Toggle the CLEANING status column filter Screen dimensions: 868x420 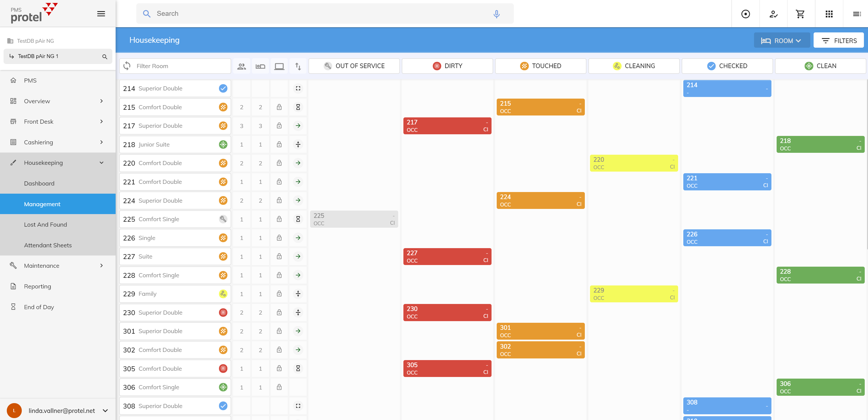click(634, 66)
